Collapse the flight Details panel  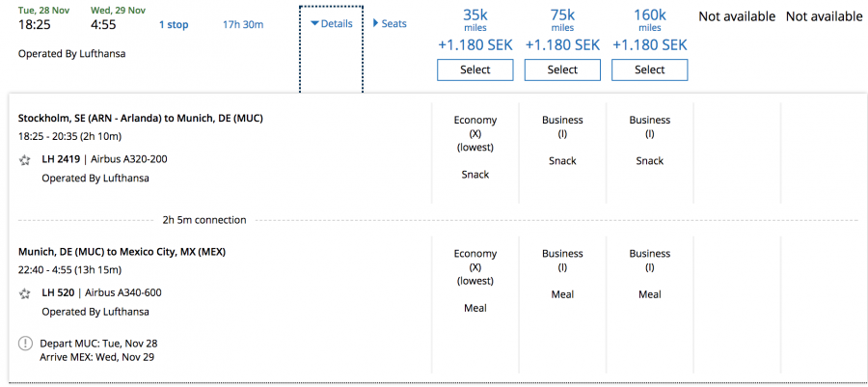331,23
